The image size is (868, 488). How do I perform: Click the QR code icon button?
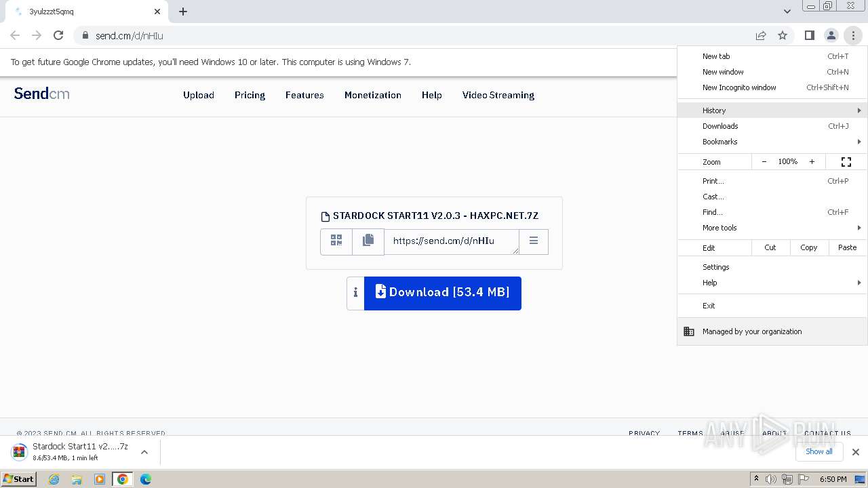(336, 241)
